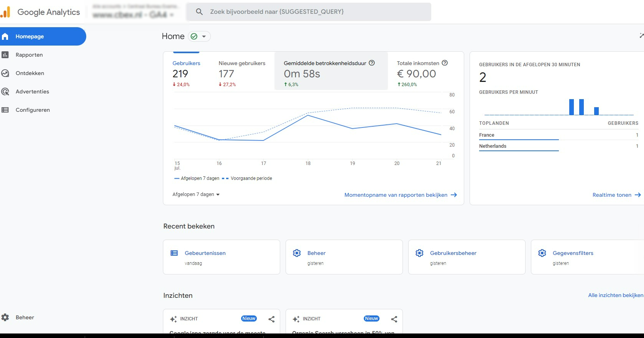
Task: Select the Gebruikers metric tab
Action: 186,73
